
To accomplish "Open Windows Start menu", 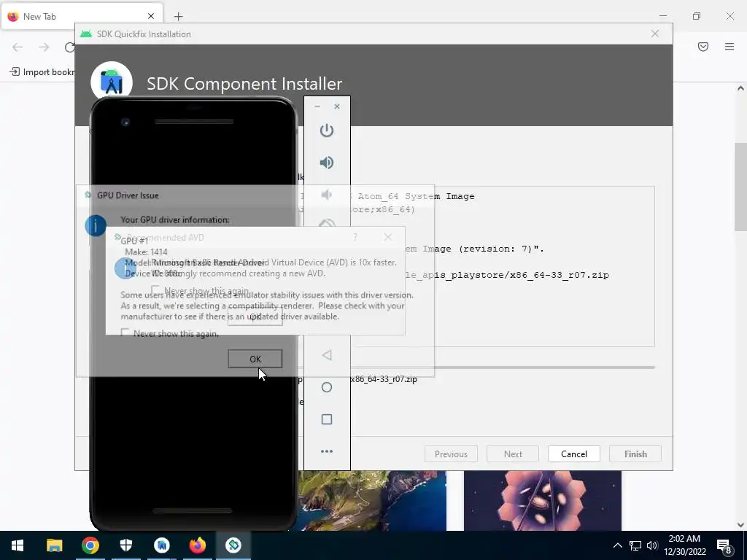I will 18,545.
